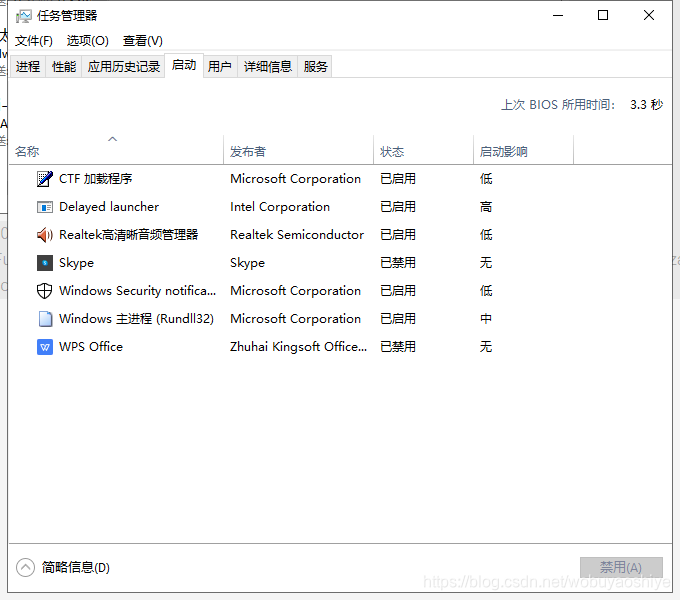Click 无 impact in WPS Office row

pyautogui.click(x=486, y=347)
